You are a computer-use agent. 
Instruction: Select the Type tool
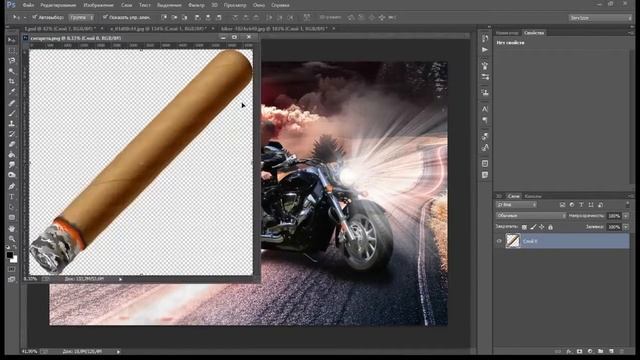11,197
